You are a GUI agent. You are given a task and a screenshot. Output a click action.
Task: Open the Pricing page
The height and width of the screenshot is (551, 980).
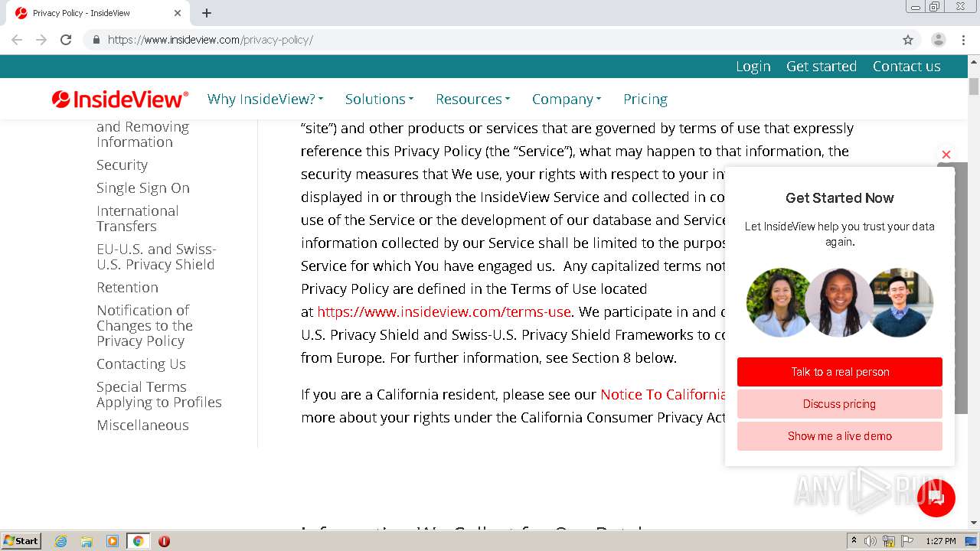point(645,99)
